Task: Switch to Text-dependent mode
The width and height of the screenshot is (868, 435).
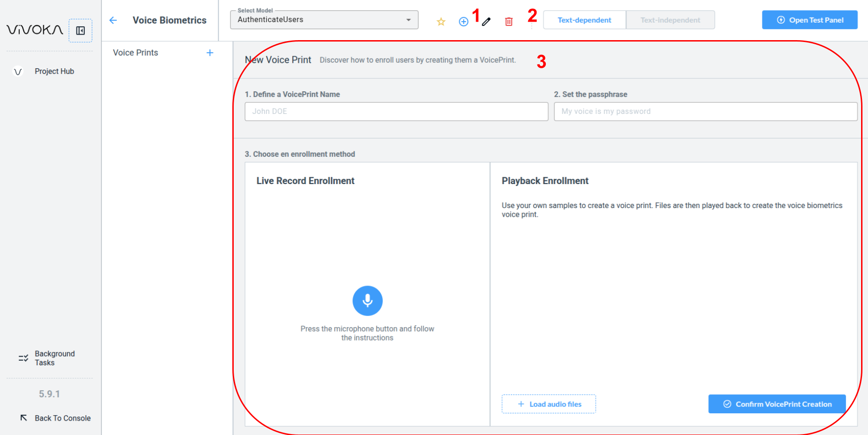Action: (x=584, y=20)
